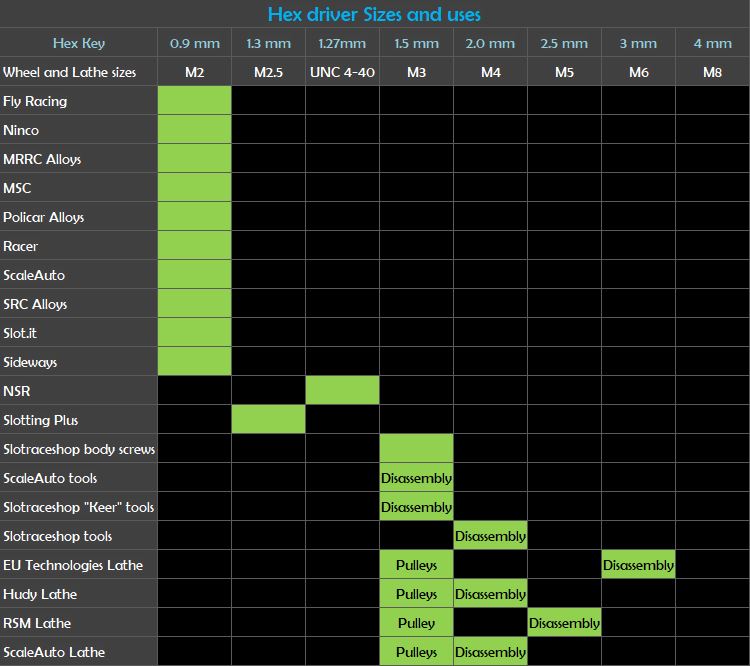Select the 'M5' cell
750x666 pixels.
pyautogui.click(x=564, y=72)
